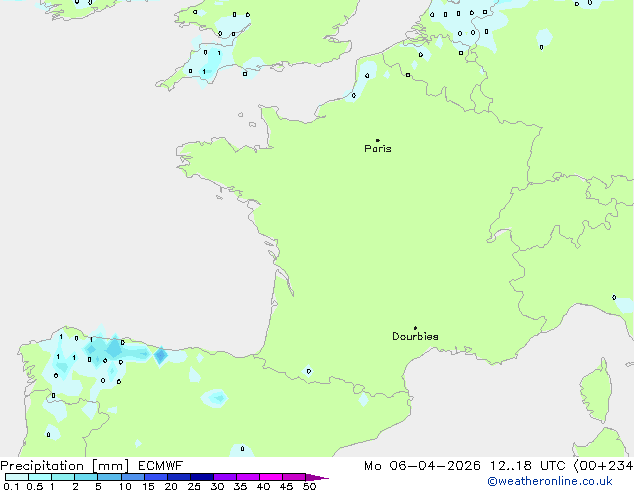This screenshot has width=634, height=490.
Task: Click the '0.5' legend value
Action: (34, 486)
